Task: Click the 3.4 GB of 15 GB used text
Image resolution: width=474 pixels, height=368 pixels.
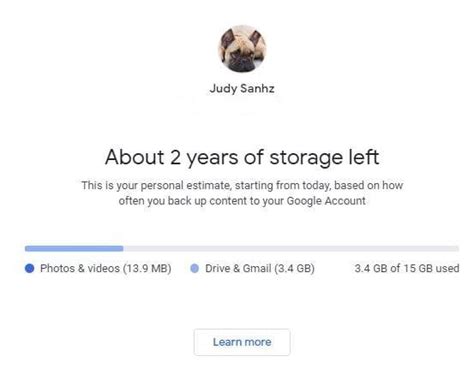Action: click(407, 268)
